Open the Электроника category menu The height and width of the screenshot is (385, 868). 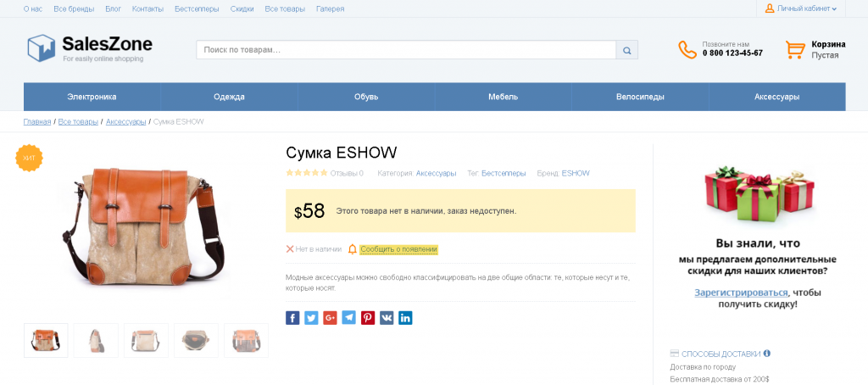click(x=92, y=97)
